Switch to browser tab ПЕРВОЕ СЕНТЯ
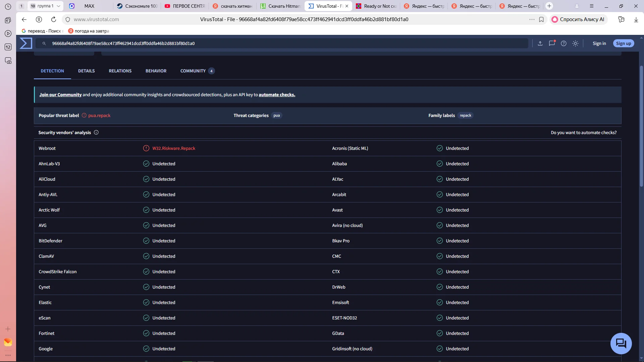Screen dimensions: 644x362 184,6
